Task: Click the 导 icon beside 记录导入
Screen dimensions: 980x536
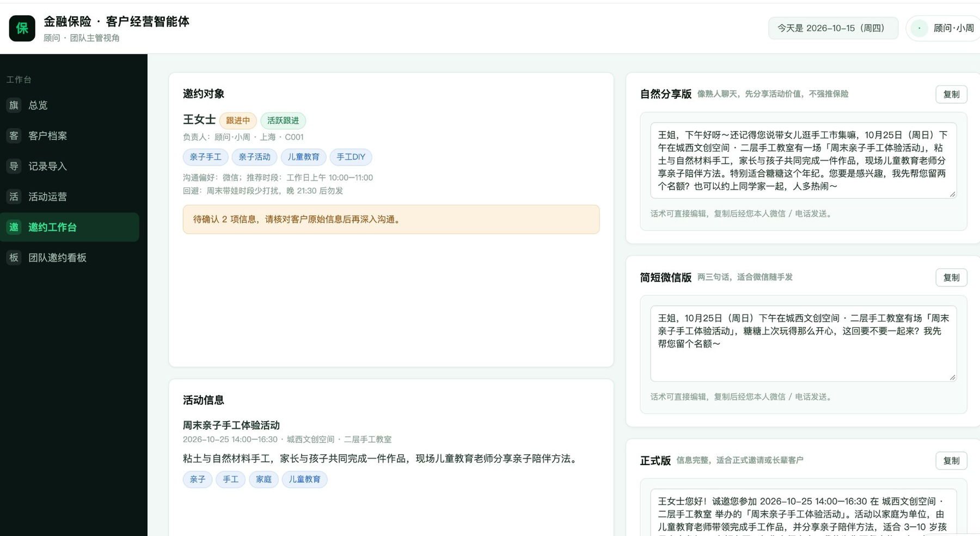Action: click(14, 166)
